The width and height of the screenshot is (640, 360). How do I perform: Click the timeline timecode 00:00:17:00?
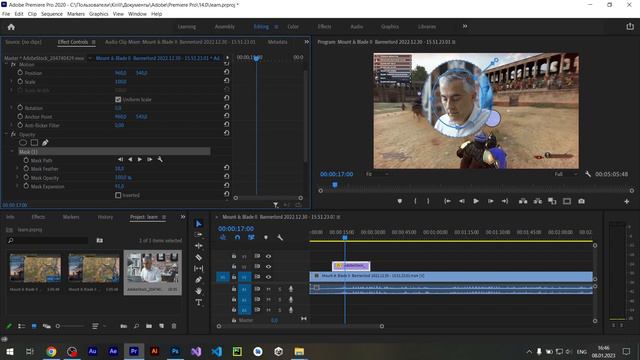pyautogui.click(x=236, y=229)
